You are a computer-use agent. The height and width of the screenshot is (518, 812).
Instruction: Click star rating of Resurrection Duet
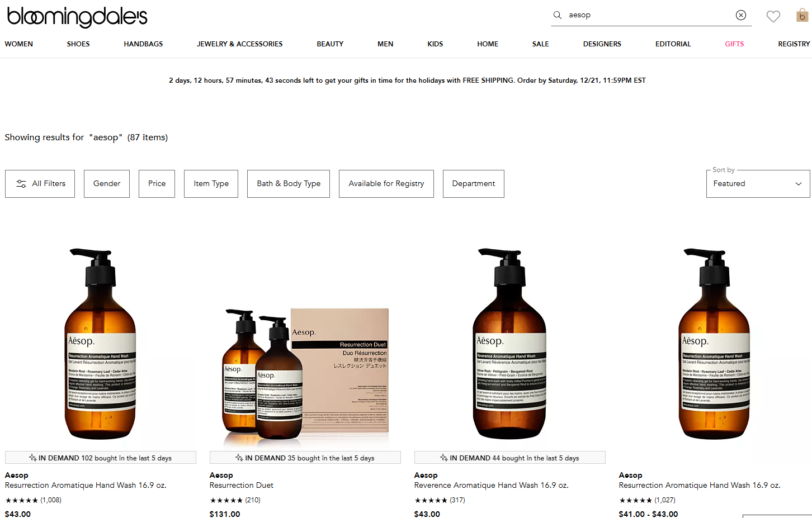[226, 500]
